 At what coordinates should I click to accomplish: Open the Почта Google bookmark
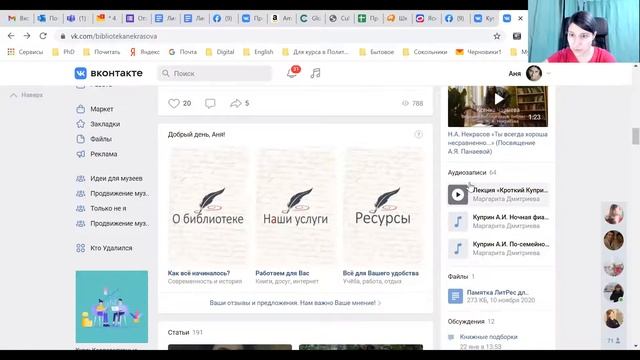182,52
